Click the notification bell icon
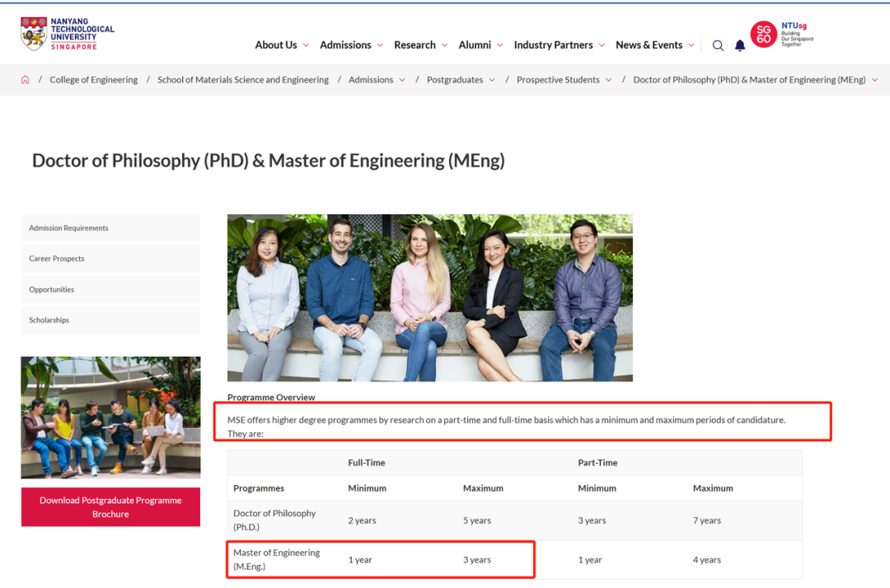 pyautogui.click(x=740, y=45)
